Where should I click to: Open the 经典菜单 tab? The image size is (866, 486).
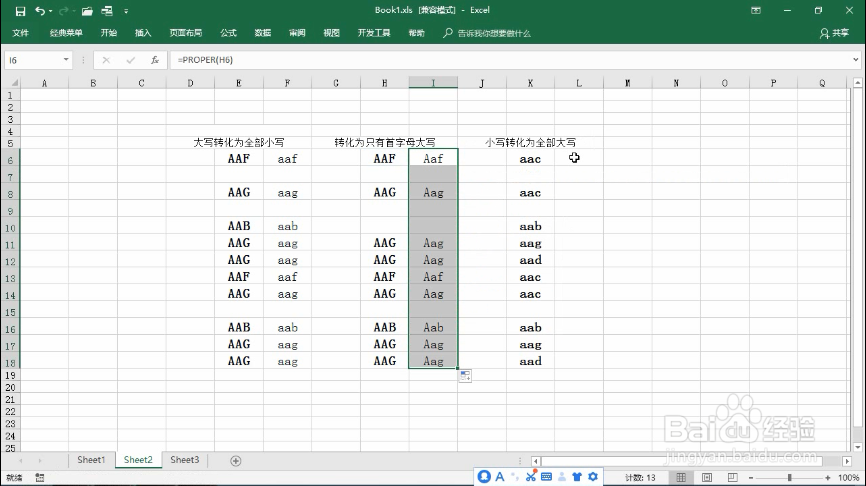tap(66, 33)
